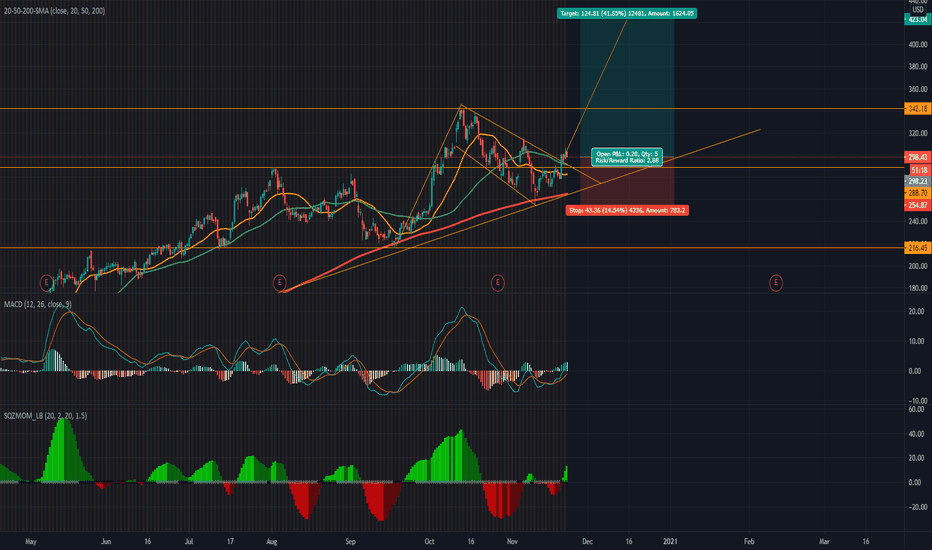
Task: Click the 320.00 price axis value
Action: tap(918, 133)
